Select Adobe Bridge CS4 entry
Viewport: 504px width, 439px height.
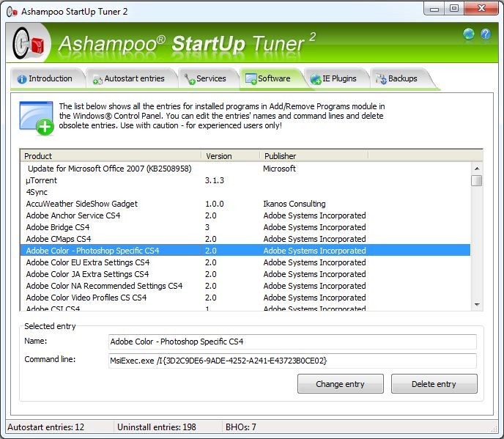[x=245, y=227]
